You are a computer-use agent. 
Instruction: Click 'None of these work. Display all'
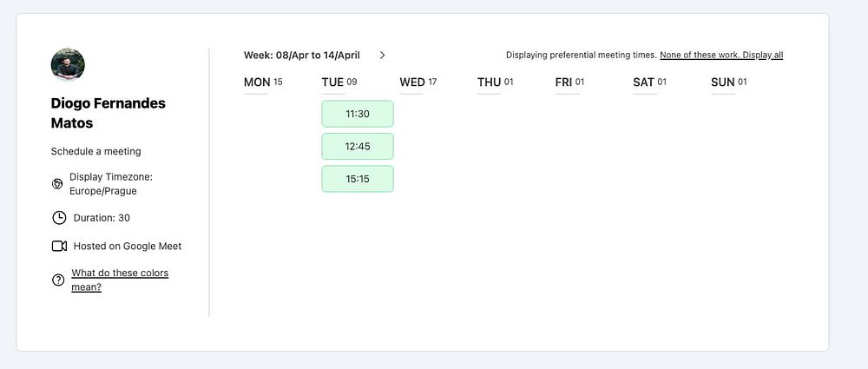(721, 55)
